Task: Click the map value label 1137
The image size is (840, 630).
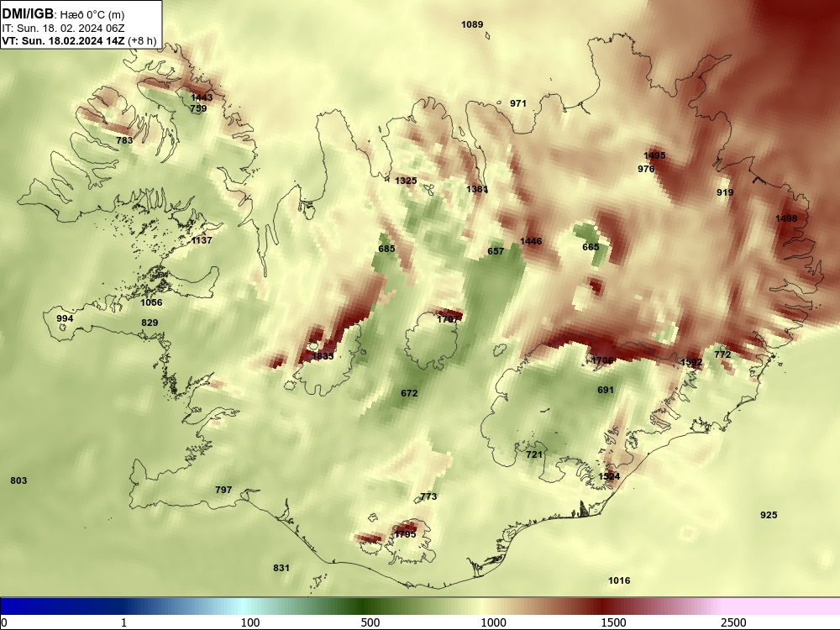Action: tap(202, 240)
